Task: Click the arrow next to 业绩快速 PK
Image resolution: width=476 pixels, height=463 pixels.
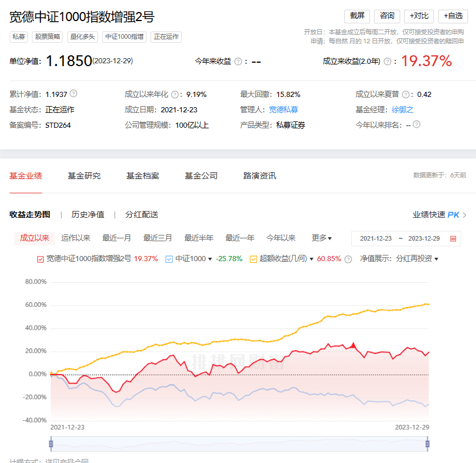Action: pos(465,216)
